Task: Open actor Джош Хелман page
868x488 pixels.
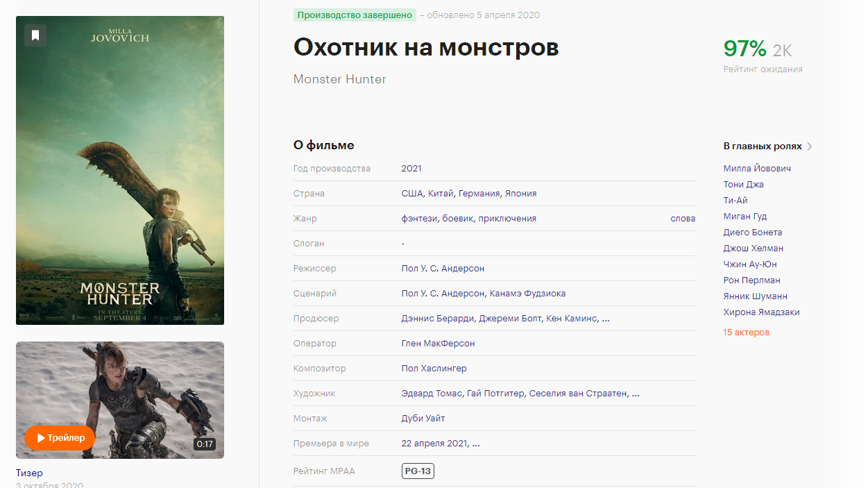Action: point(754,249)
